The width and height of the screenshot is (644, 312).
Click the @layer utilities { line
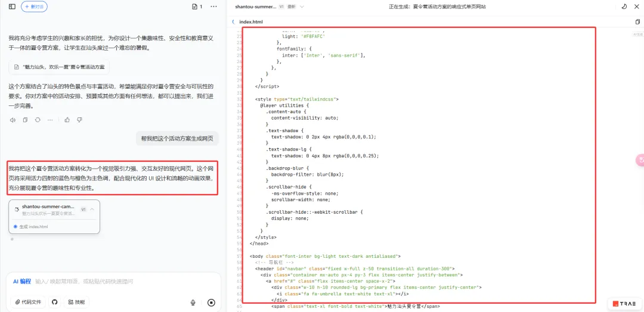click(x=284, y=105)
